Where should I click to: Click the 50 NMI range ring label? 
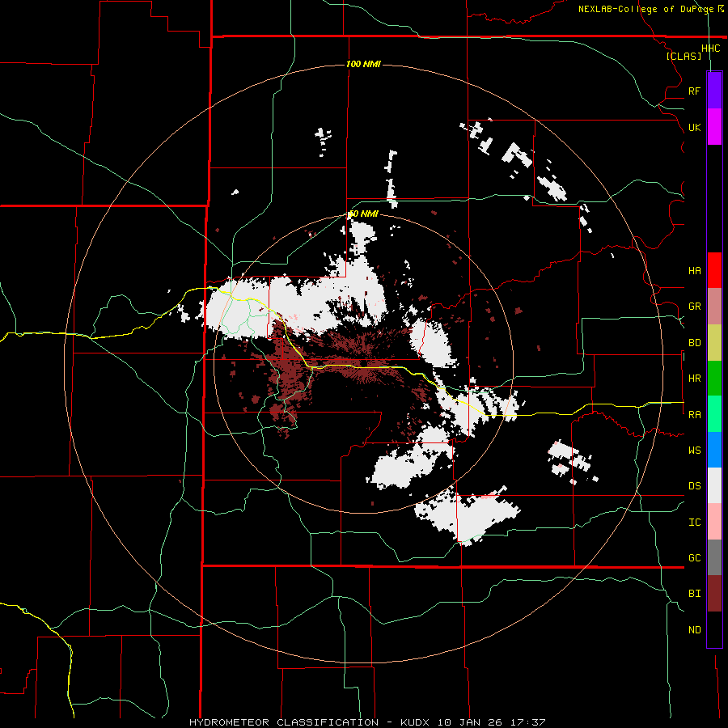pos(363,214)
